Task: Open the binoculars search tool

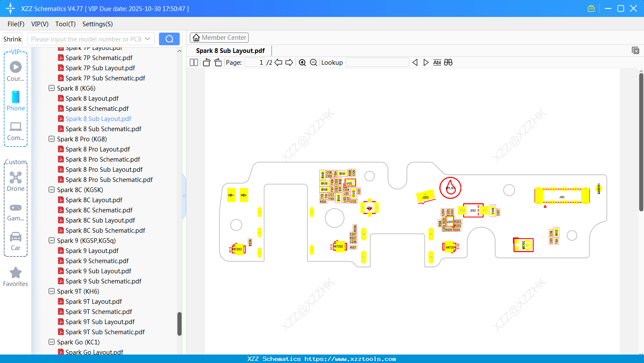Action: tap(448, 62)
